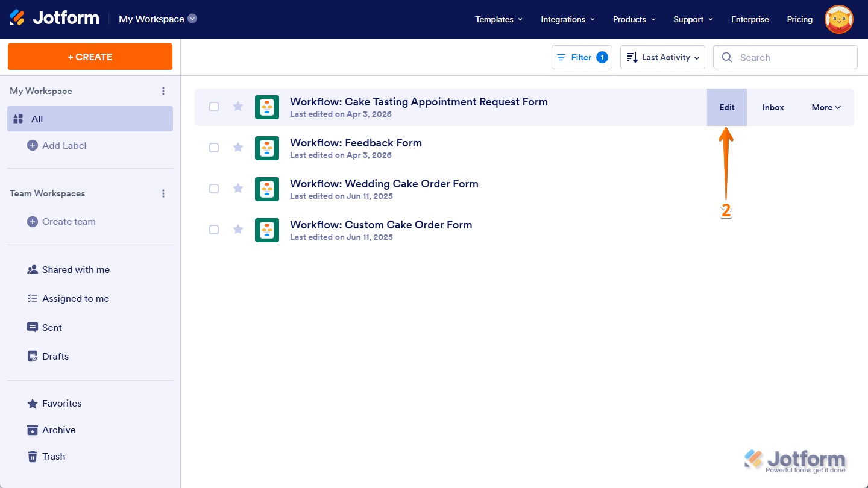Expand the My Workspace dropdown chevron
Screen dimensions: 868x488
tap(192, 18)
